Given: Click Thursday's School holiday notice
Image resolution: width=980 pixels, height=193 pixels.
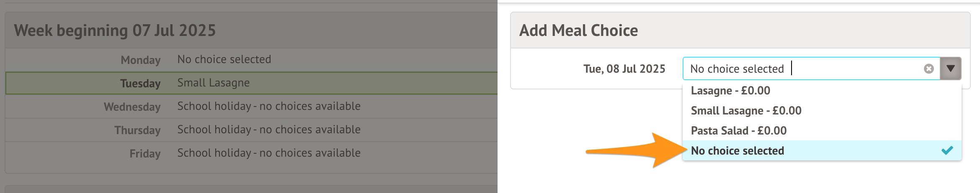Looking at the screenshot, I should pyautogui.click(x=268, y=130).
